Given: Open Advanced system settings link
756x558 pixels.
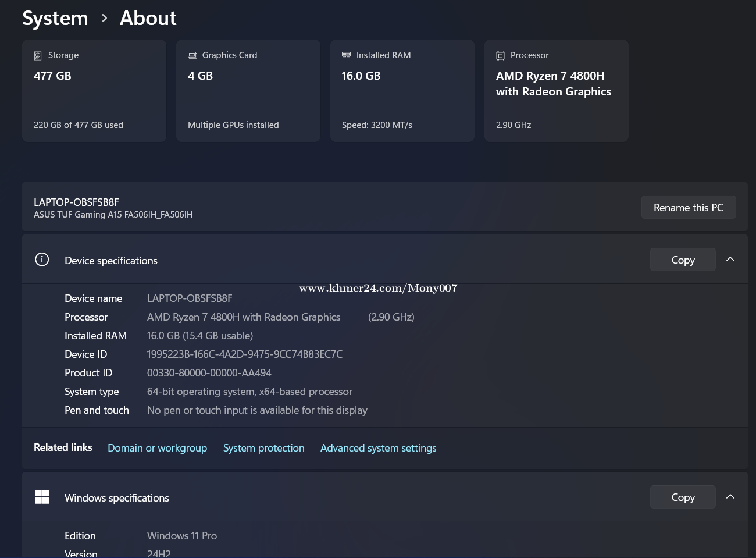Looking at the screenshot, I should (378, 448).
